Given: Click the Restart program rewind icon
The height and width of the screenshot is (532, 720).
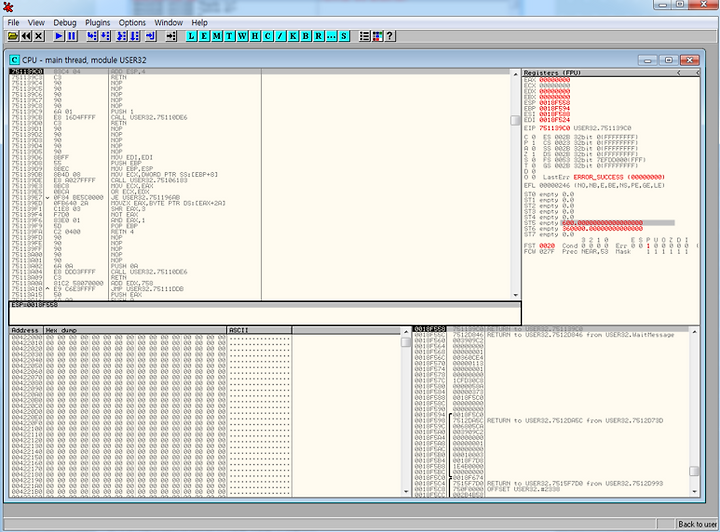Looking at the screenshot, I should (x=26, y=36).
